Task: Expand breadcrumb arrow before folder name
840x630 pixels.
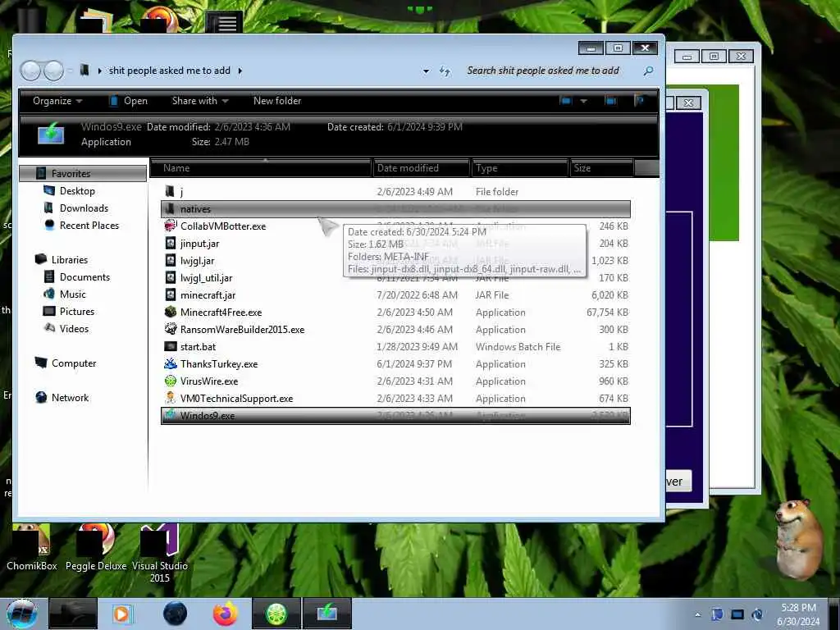Action: click(x=99, y=71)
